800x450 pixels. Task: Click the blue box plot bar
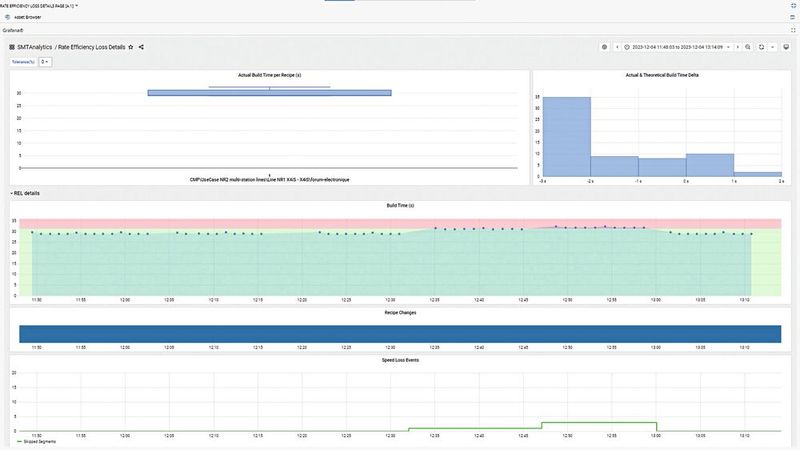269,93
